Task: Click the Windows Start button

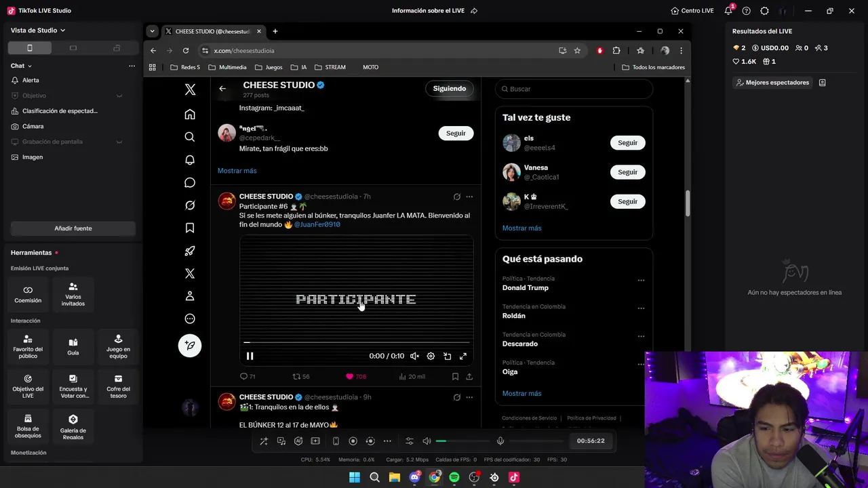Action: tap(354, 477)
